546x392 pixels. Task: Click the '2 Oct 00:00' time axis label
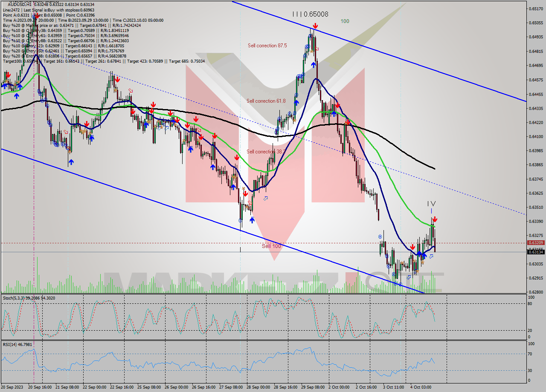(340, 387)
